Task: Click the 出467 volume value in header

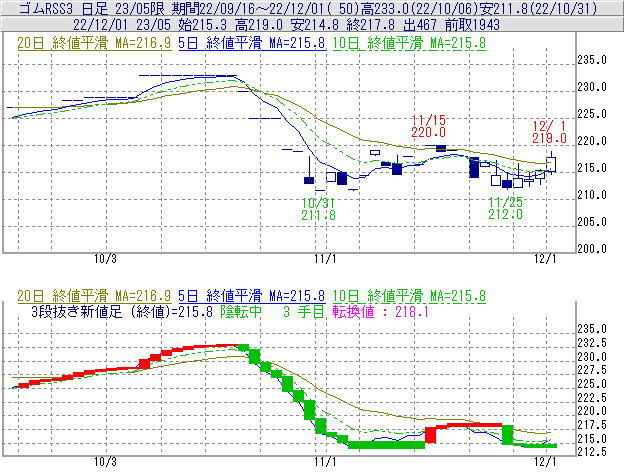Action: (420, 25)
